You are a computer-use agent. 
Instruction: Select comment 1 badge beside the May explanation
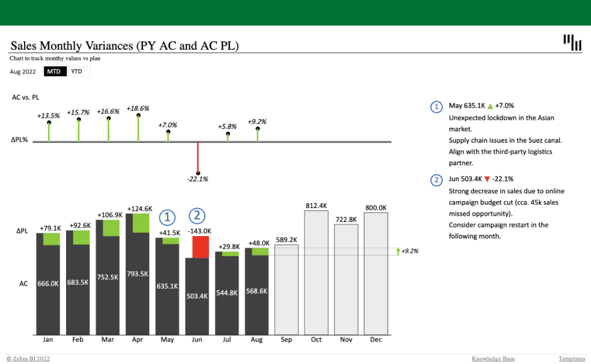click(x=437, y=107)
